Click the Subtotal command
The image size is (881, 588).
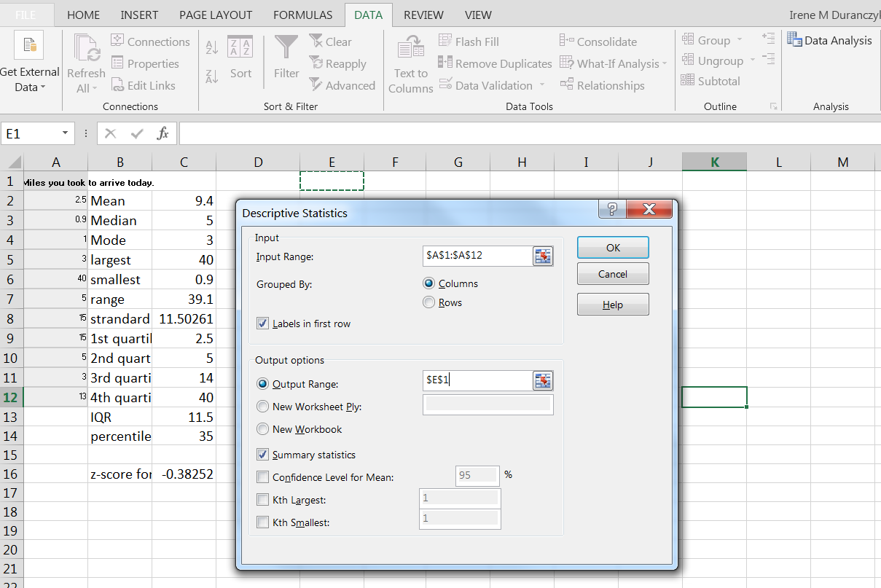click(710, 81)
